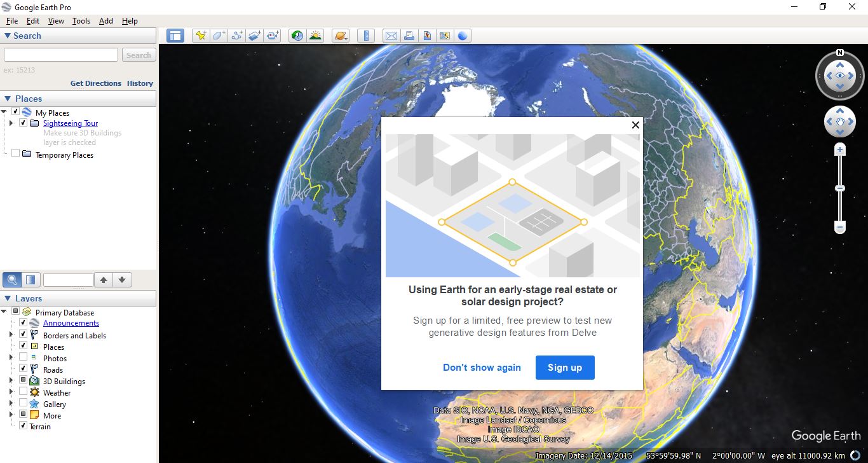Viewport: 868px width, 463px height.
Task: Open the Edit menu
Action: point(33,21)
